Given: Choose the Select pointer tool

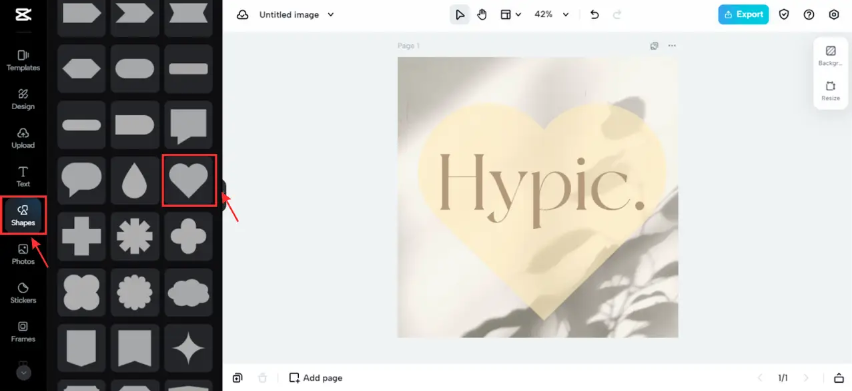Looking at the screenshot, I should 460,15.
